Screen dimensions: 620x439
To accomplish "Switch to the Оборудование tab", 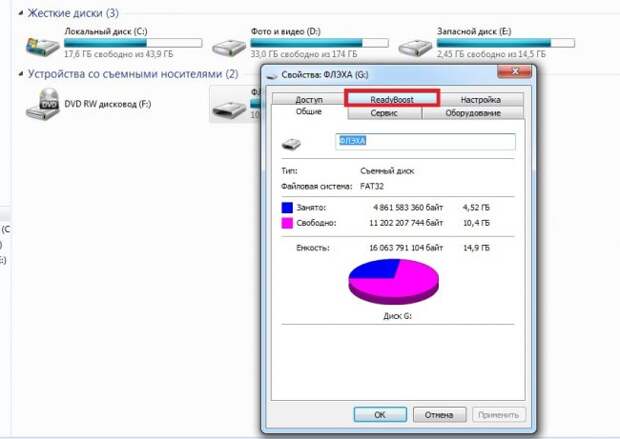I will 473,113.
